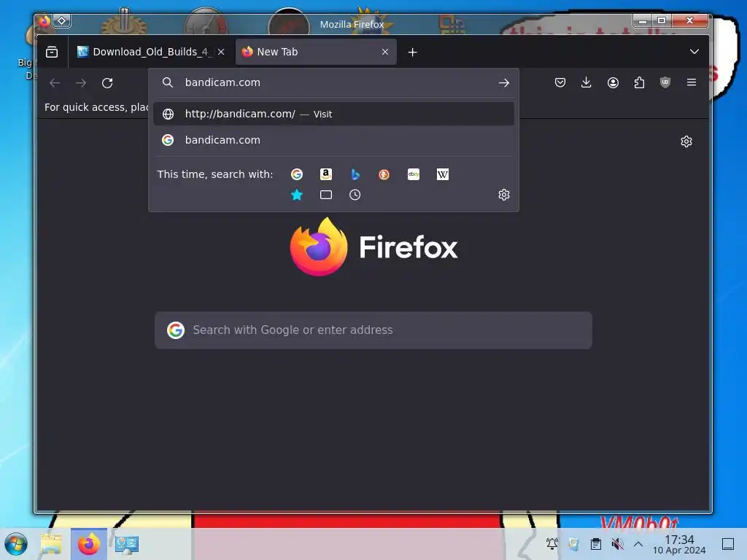Open the Firefox account menu
Viewport: 747px width, 560px height.
[x=613, y=83]
